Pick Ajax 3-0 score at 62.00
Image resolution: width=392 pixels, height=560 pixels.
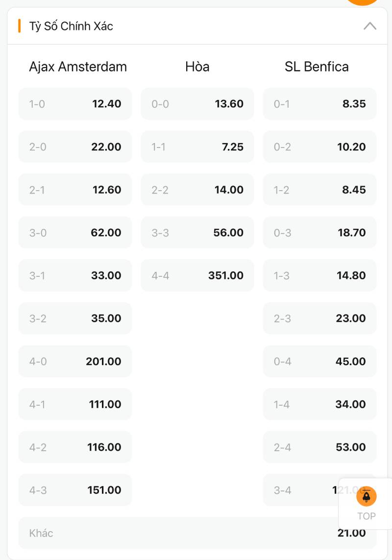point(75,233)
